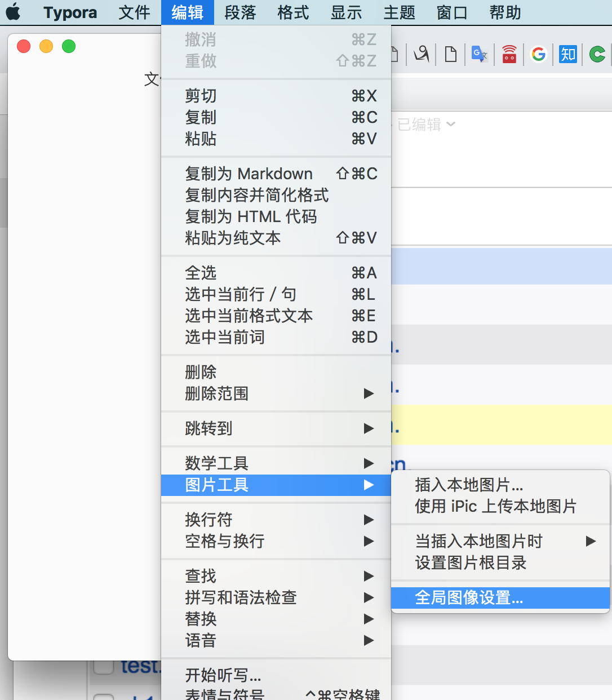Select 全局图像设置… in submenu
The image size is (612, 700).
pos(500,597)
